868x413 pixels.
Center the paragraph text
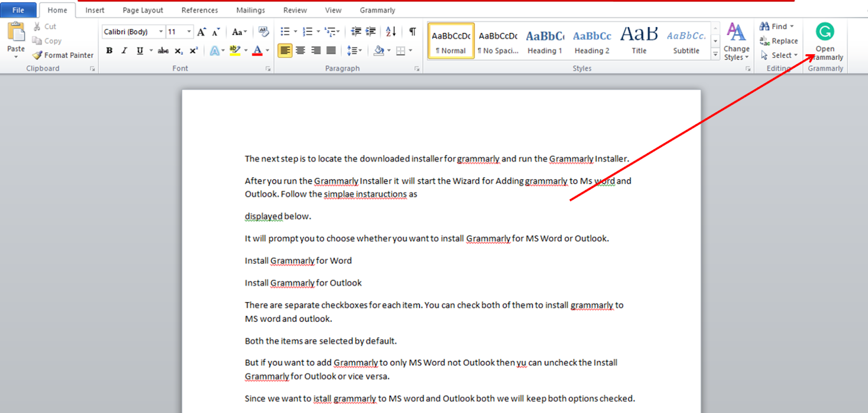pos(301,50)
